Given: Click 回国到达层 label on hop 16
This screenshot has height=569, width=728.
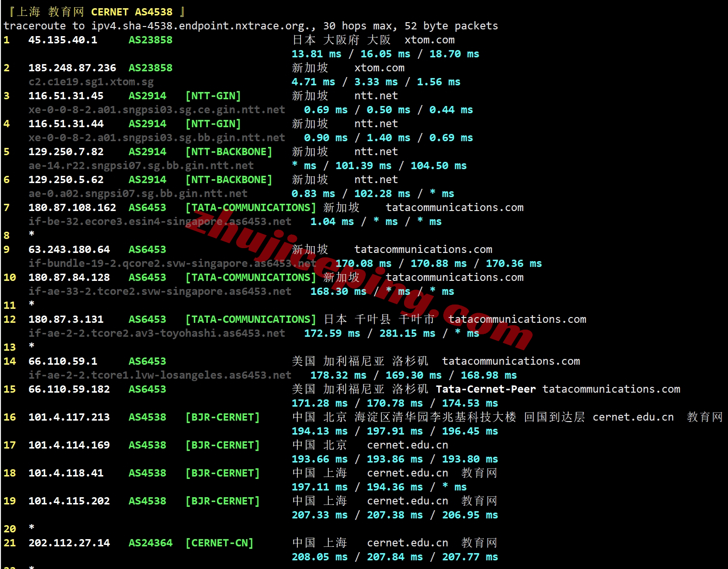Looking at the screenshot, I should [x=554, y=417].
